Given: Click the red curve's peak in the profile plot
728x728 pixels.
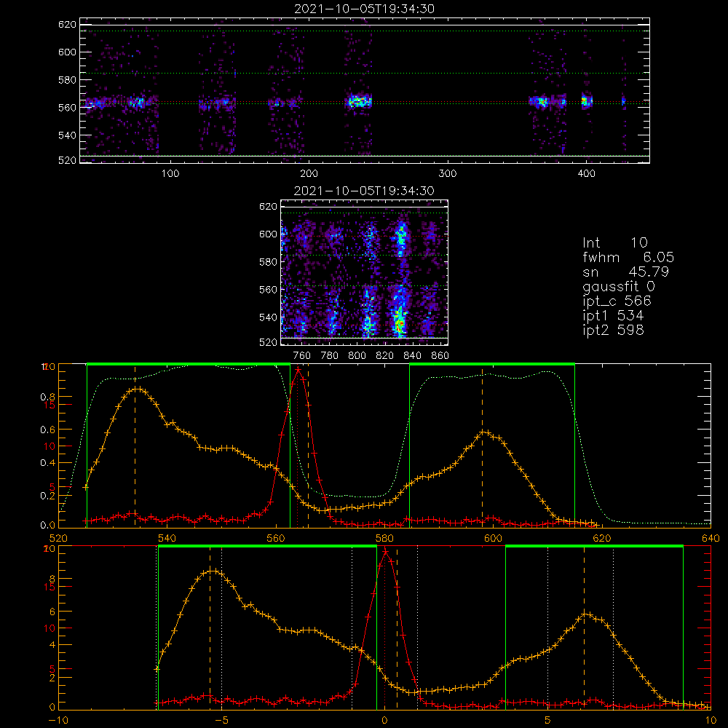Looking at the screenshot, I should coord(298,370).
